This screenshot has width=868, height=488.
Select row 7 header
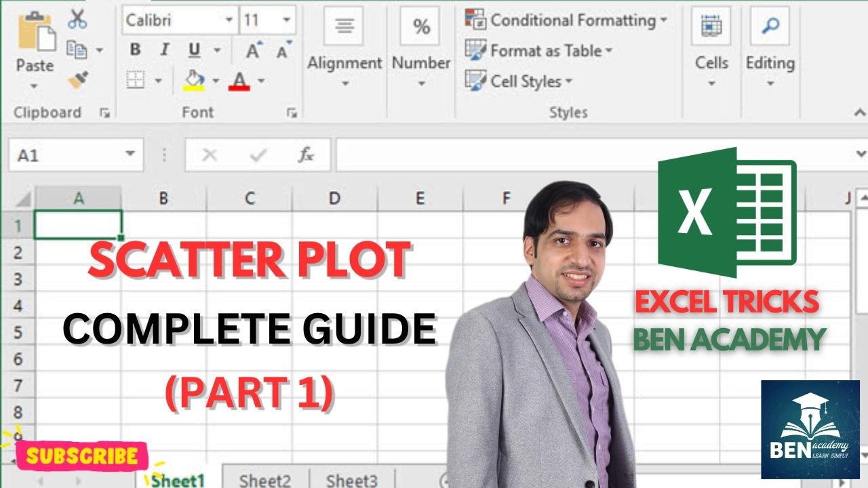coord(18,386)
